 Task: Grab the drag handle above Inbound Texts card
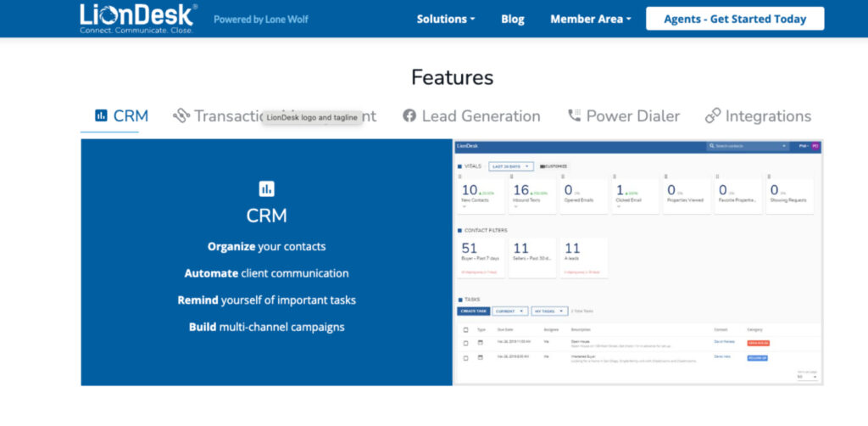pos(511,176)
